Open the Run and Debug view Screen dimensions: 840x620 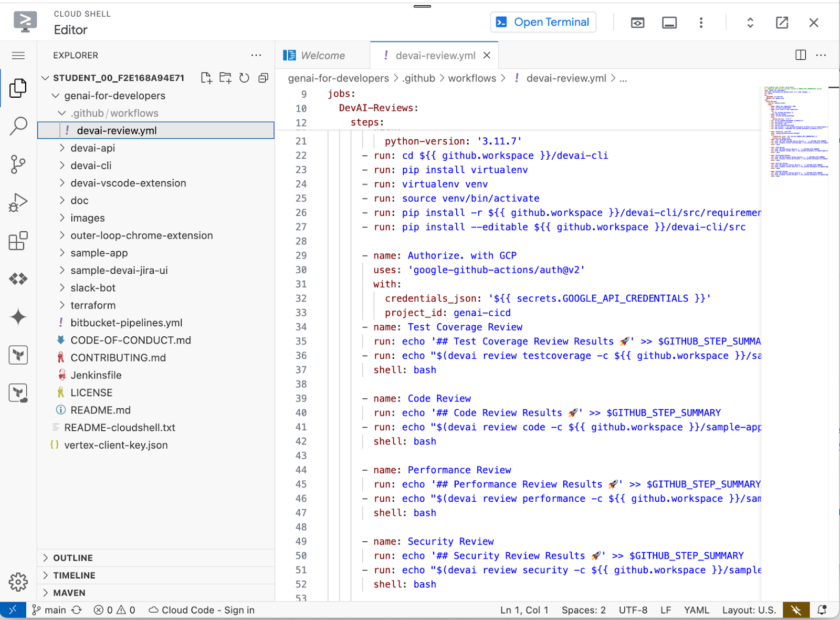[18, 203]
